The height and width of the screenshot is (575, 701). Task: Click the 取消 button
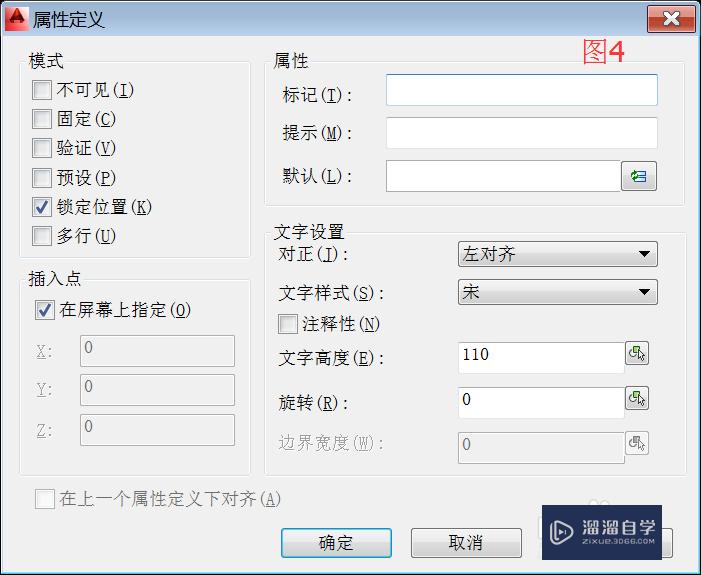click(x=466, y=543)
